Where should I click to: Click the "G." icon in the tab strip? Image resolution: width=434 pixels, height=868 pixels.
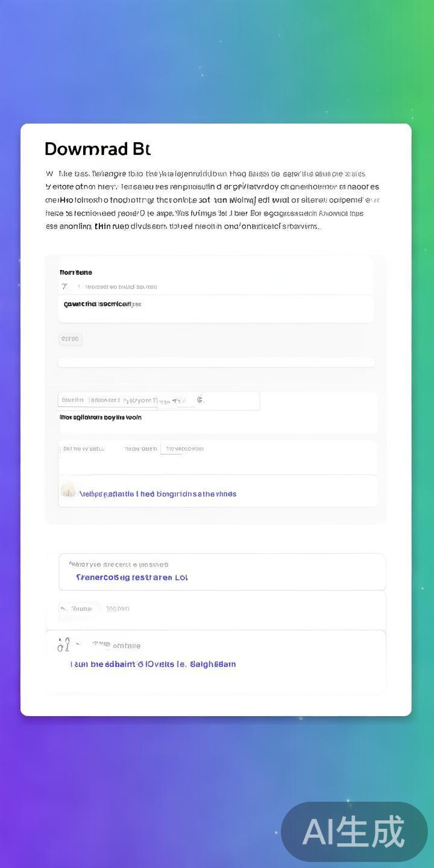201,399
